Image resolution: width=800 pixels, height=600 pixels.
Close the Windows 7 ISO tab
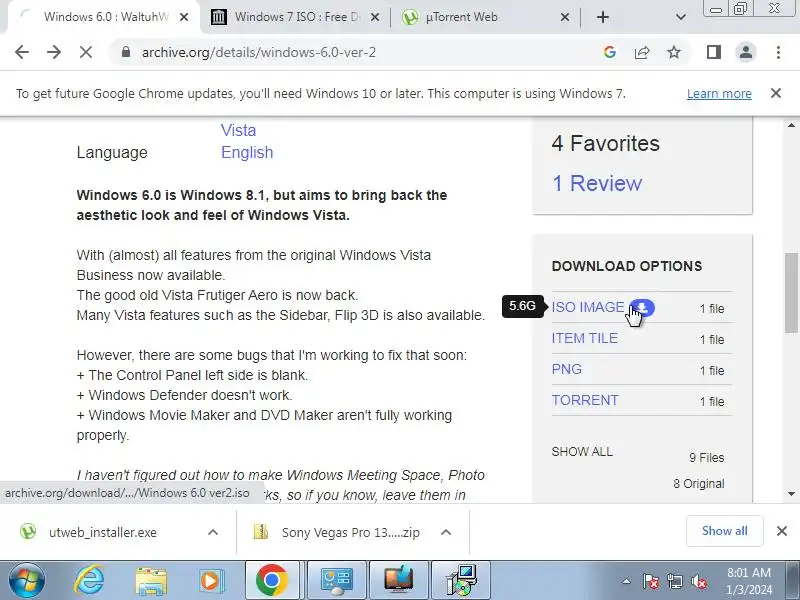click(x=374, y=17)
